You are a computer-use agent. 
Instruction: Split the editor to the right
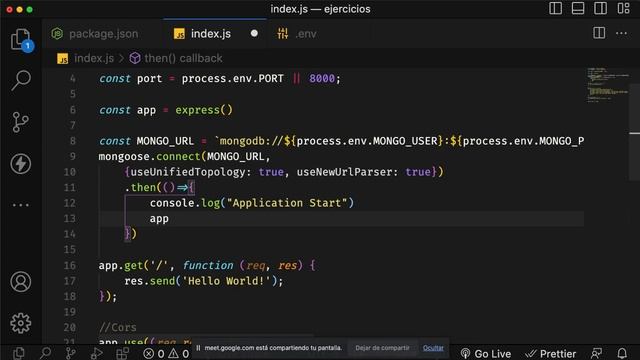pos(599,33)
